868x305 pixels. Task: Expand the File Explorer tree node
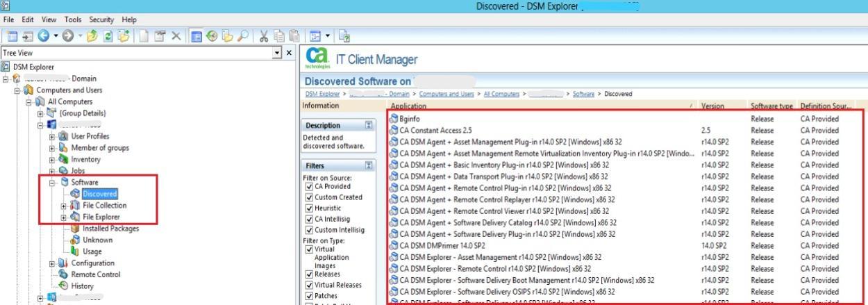click(x=64, y=217)
